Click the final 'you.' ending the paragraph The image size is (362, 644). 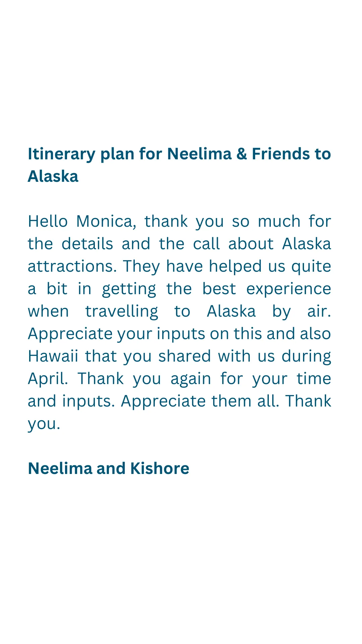point(44,424)
